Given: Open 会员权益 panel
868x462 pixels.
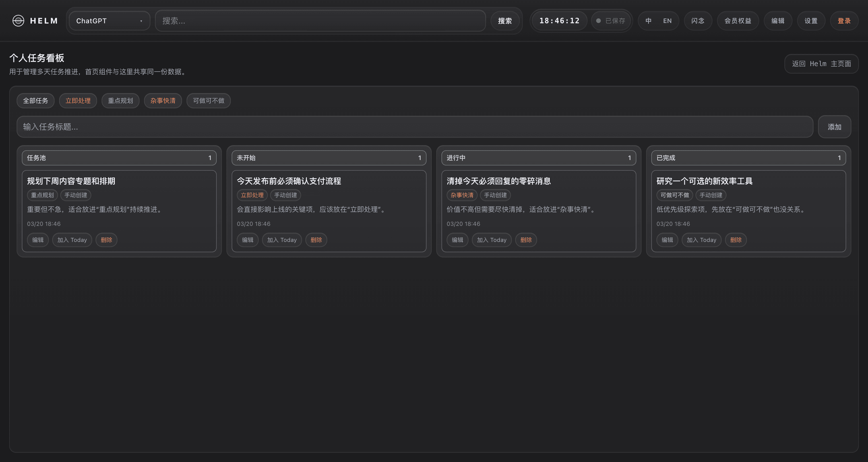Looking at the screenshot, I should [x=738, y=21].
